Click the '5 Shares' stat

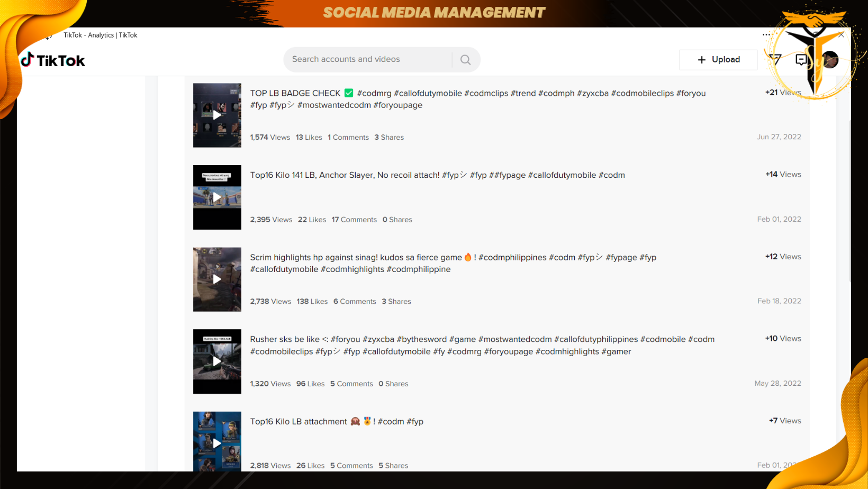pos(393,466)
